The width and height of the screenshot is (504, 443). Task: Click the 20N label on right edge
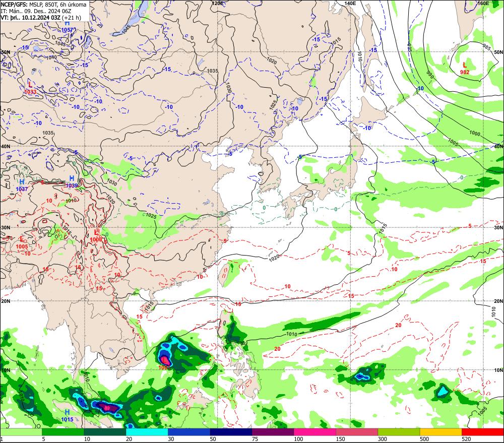[x=498, y=301]
